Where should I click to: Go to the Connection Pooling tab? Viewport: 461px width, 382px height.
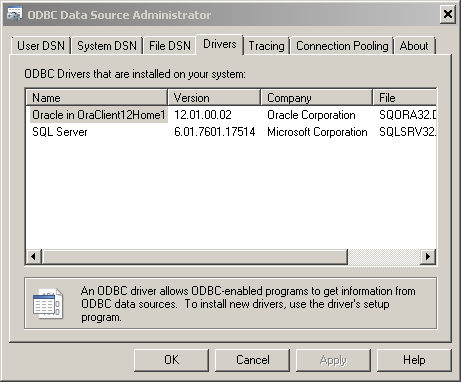tap(342, 45)
